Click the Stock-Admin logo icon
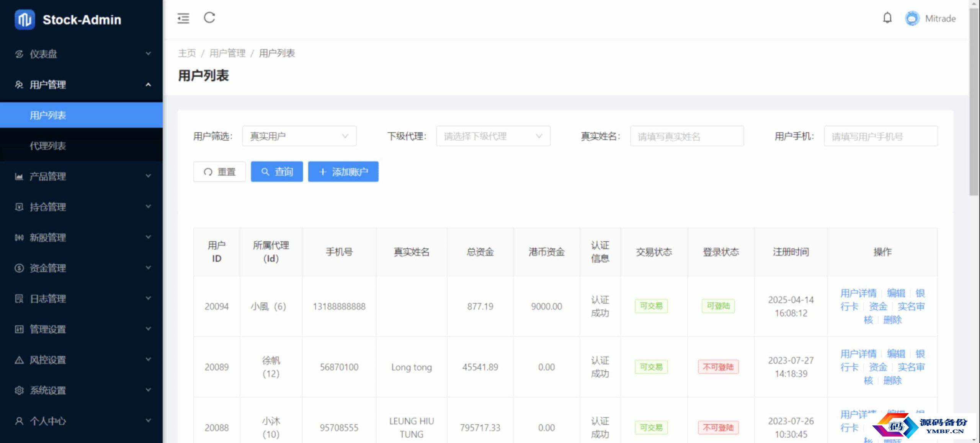Image resolution: width=980 pixels, height=443 pixels. point(24,20)
